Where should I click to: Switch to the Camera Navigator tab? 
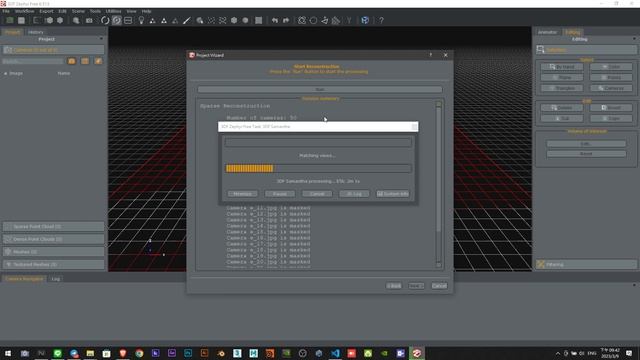tap(24, 279)
